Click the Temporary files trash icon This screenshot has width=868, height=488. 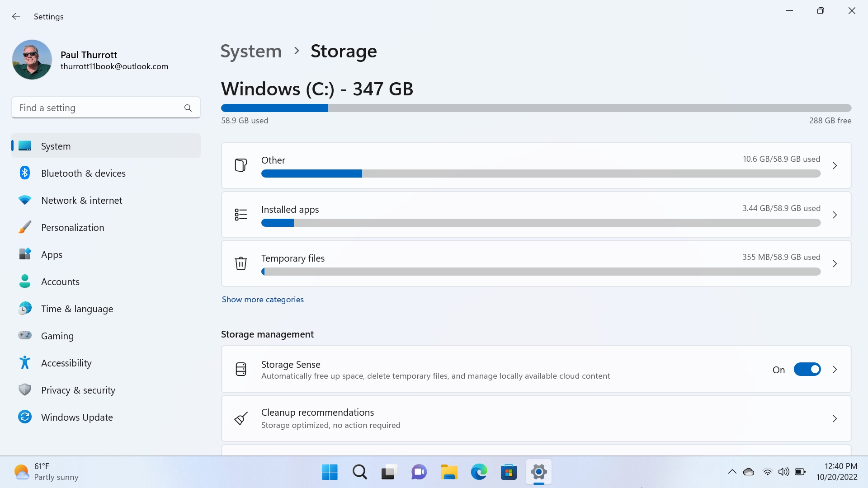[x=241, y=263]
